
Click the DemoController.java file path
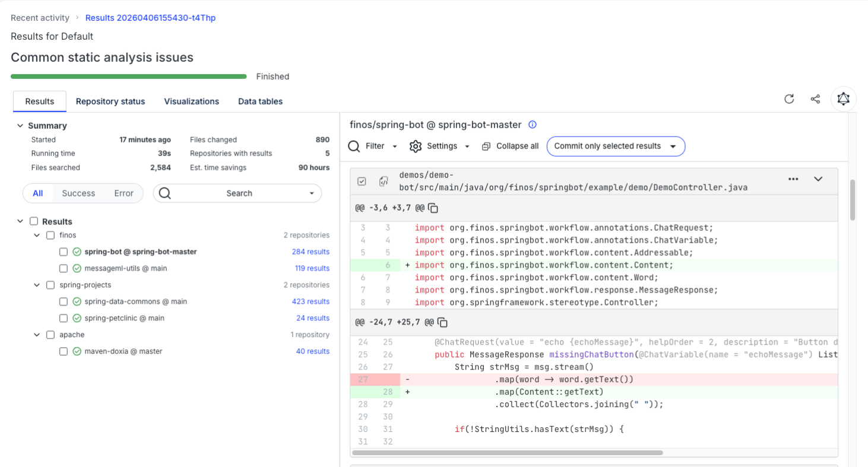click(x=573, y=181)
